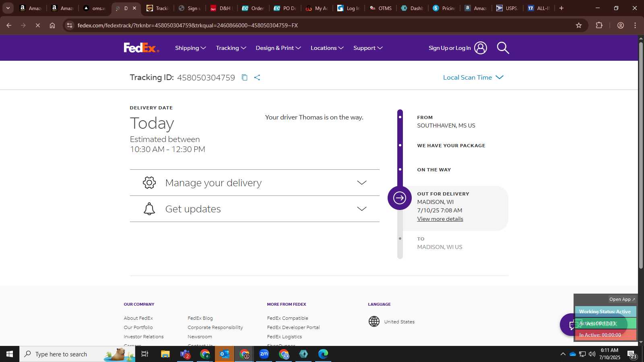Open the Chrome three-dot menu
644x362 pixels.
pyautogui.click(x=635, y=25)
